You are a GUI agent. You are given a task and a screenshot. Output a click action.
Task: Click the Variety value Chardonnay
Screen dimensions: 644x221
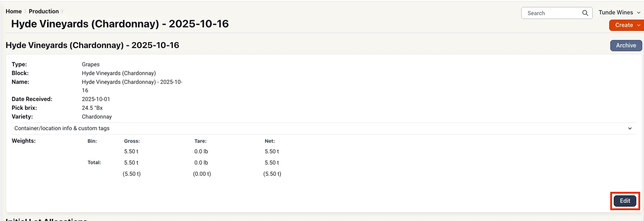pos(97,116)
